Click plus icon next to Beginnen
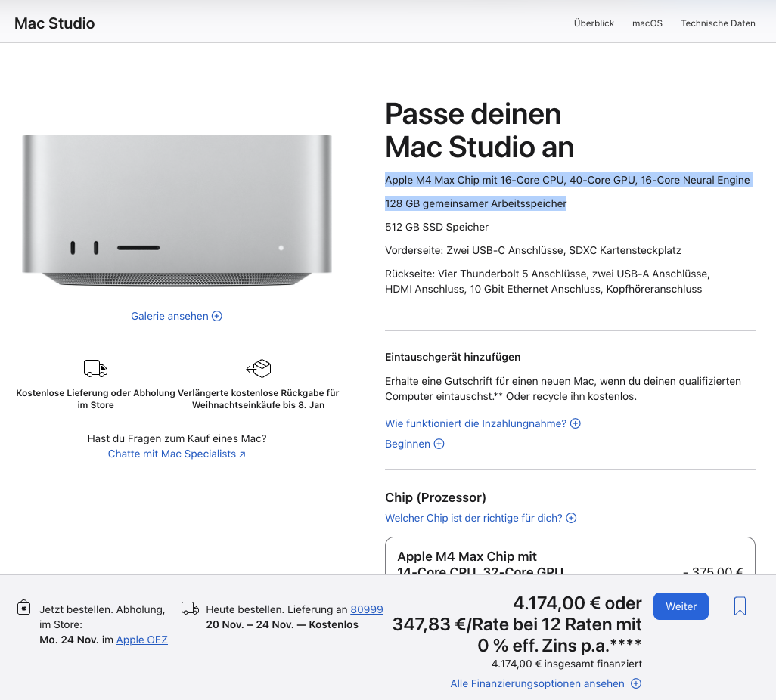This screenshot has height=700, width=776. coord(439,444)
